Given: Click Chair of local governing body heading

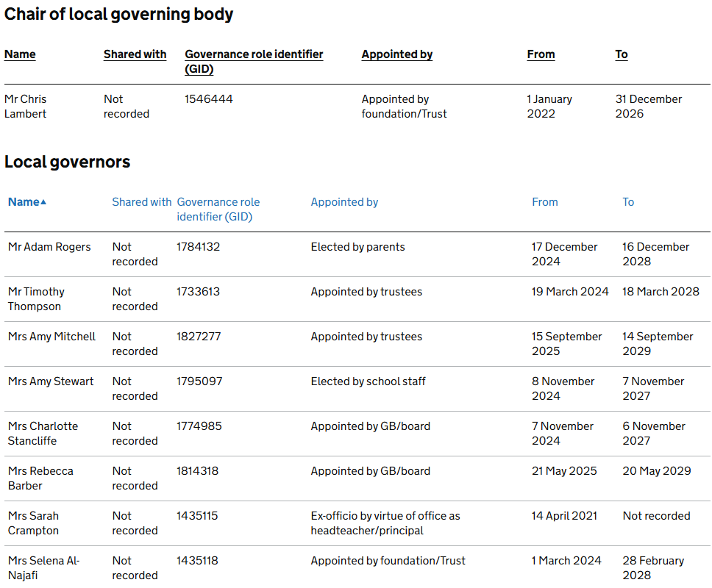Looking at the screenshot, I should tap(118, 14).
